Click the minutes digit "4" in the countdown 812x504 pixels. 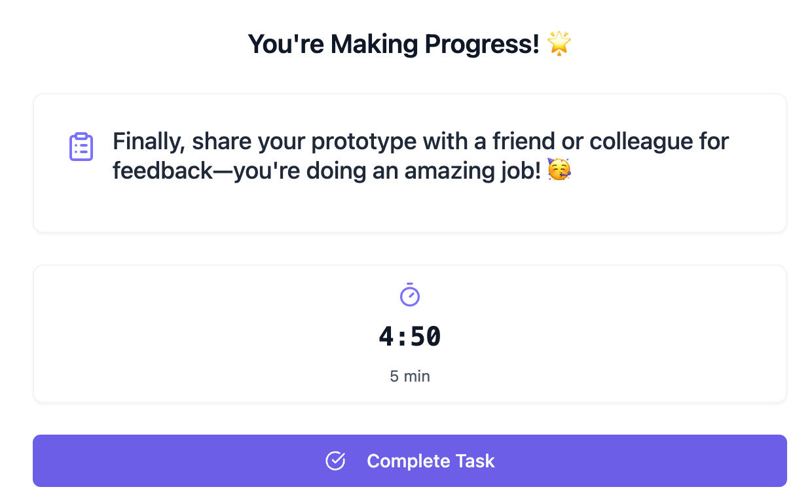[386, 336]
